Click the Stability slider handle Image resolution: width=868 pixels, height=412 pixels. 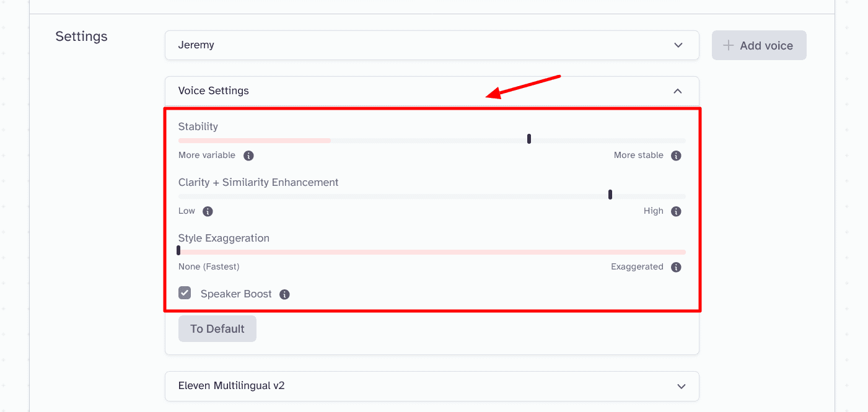529,139
